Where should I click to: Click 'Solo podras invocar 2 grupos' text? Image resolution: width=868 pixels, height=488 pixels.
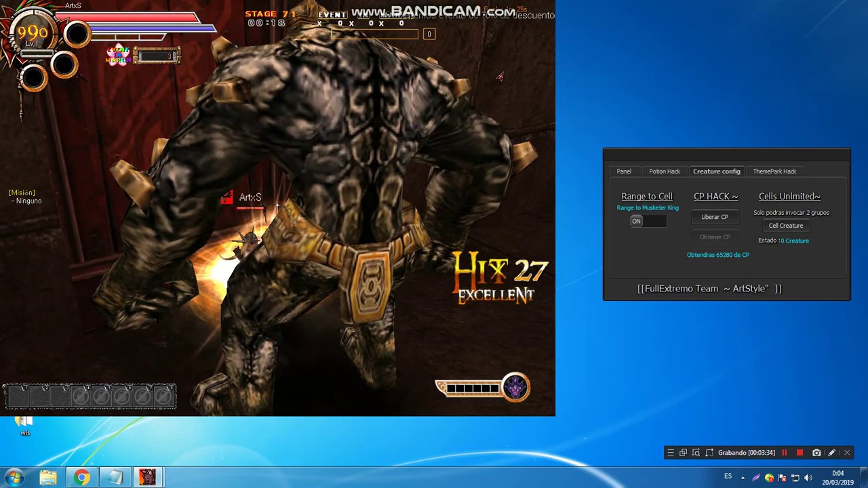pyautogui.click(x=791, y=213)
